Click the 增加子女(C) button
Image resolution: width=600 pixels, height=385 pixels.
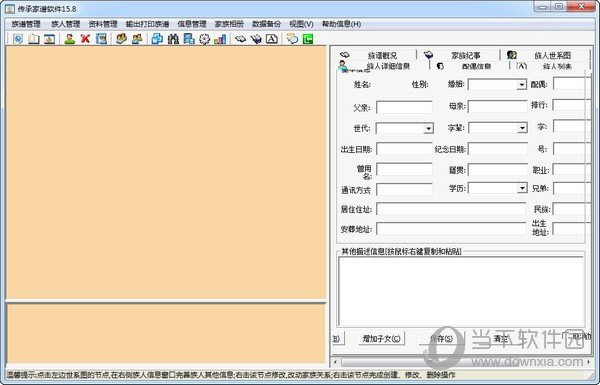coord(382,338)
